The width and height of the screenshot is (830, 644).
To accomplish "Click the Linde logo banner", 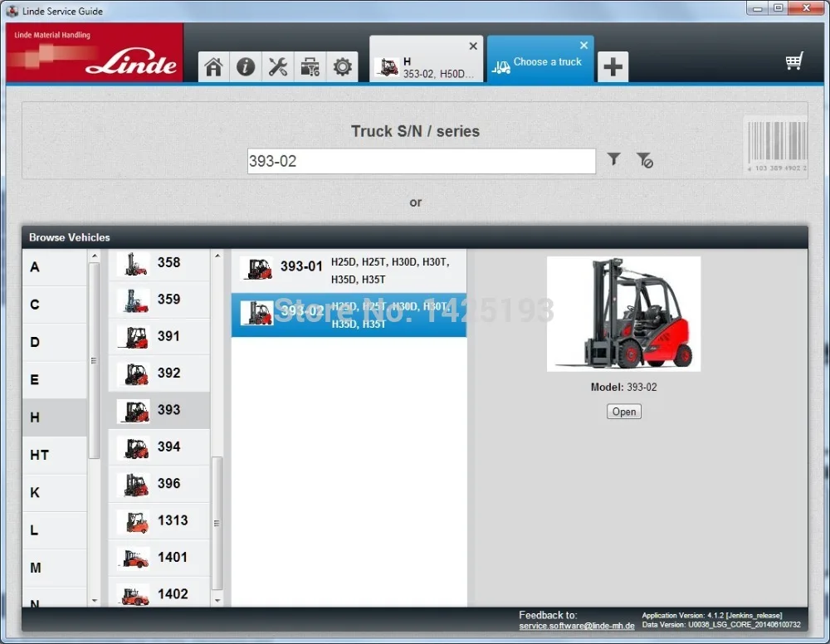I will click(x=95, y=52).
